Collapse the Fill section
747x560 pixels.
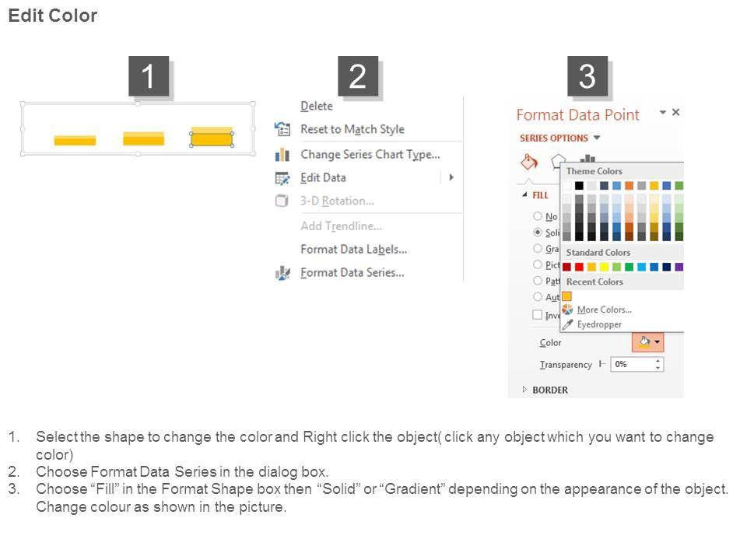pyautogui.click(x=524, y=195)
